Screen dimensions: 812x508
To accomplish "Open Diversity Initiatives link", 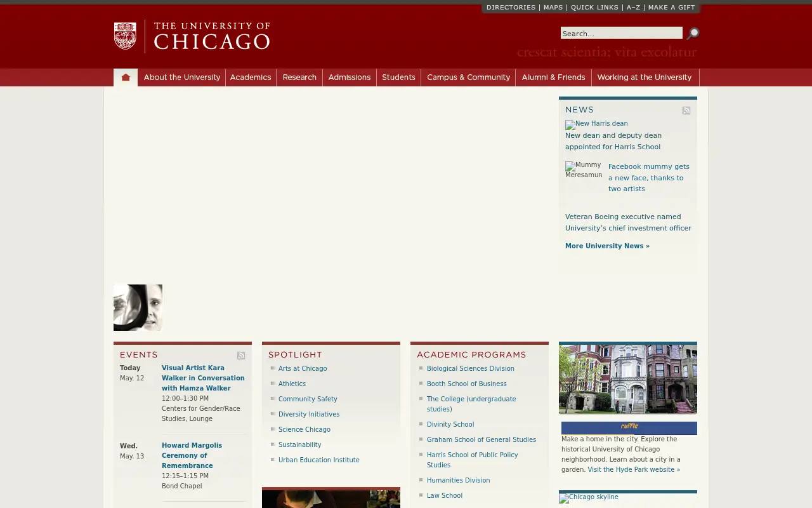I will click(x=309, y=414).
